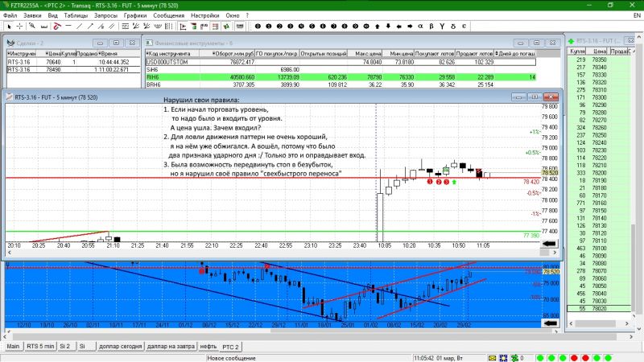
Task: Open the Сообщения menu
Action: [x=168, y=15]
